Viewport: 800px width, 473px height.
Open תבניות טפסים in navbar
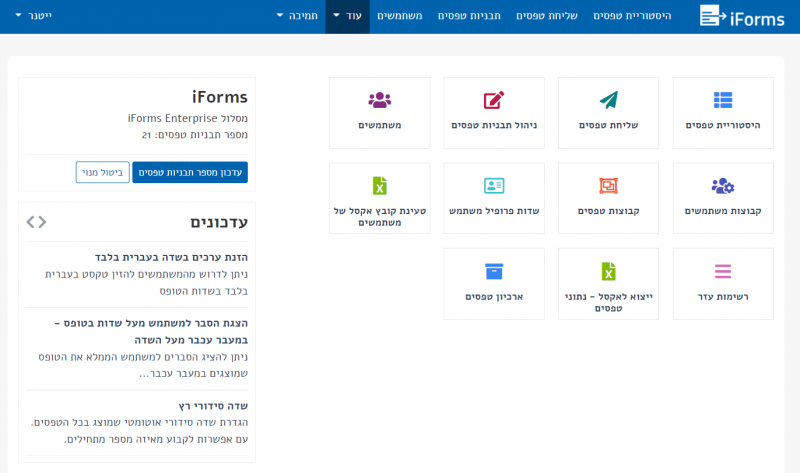[x=469, y=16]
